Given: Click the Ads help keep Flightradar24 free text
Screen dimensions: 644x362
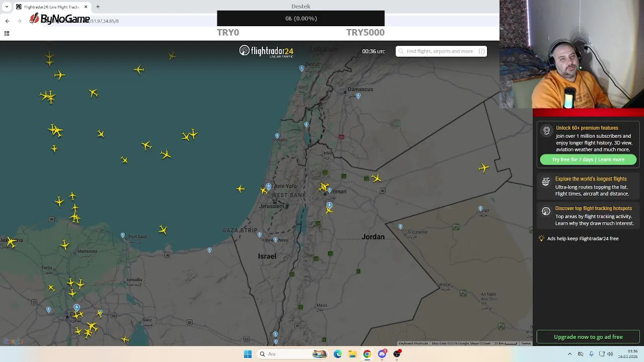Looking at the screenshot, I should [x=583, y=238].
